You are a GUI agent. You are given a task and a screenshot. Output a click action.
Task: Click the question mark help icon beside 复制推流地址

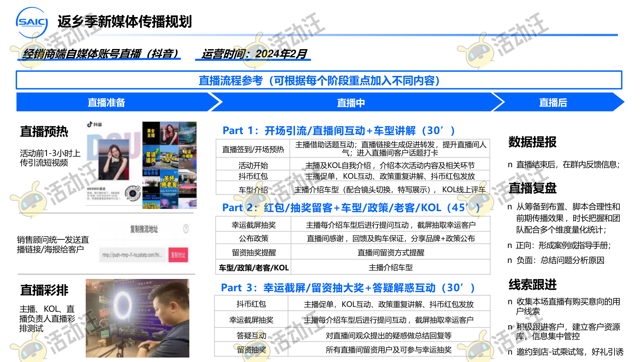tap(186, 229)
